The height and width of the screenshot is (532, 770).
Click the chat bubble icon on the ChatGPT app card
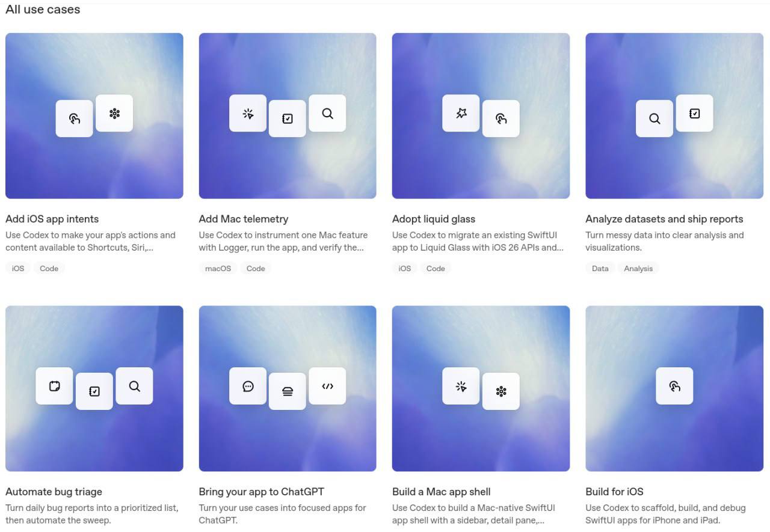tap(248, 386)
